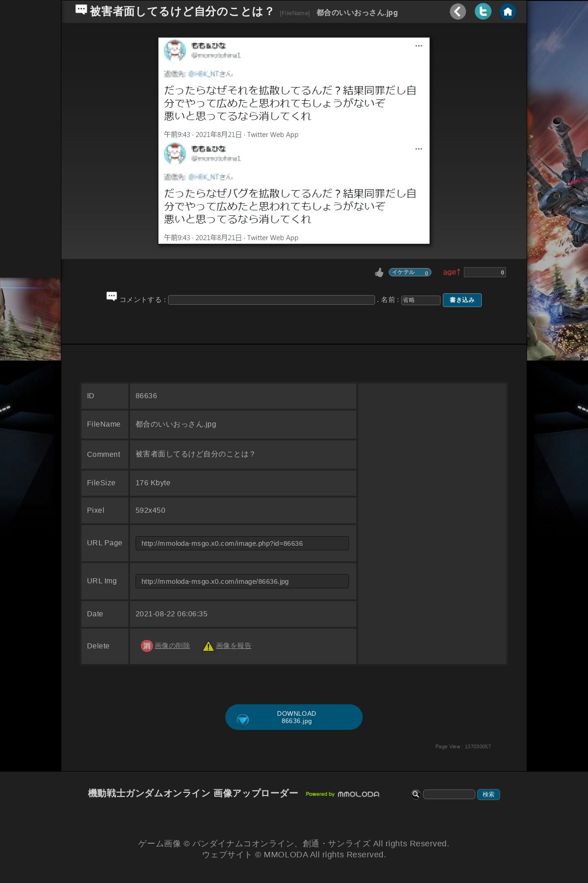This screenshot has width=588, height=883.
Task: Open the 画像の削除 link
Action: (x=172, y=646)
